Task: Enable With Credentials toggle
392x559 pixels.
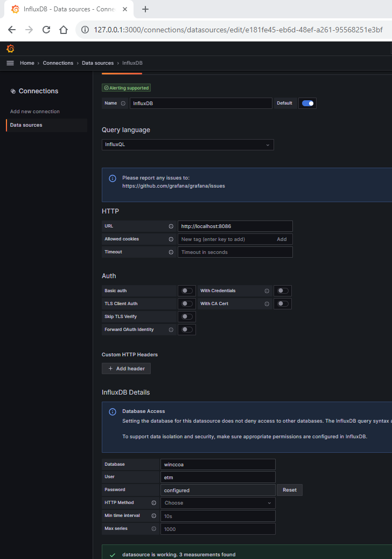Action: (x=283, y=291)
